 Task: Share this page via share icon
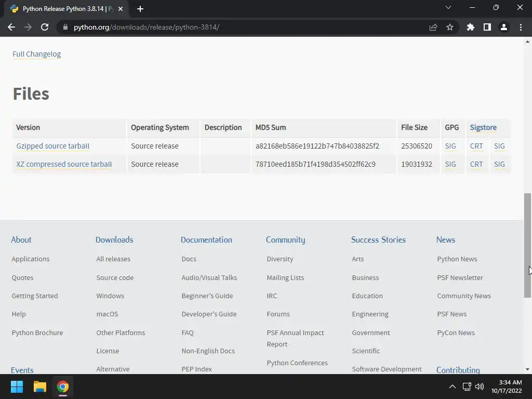tap(433, 27)
